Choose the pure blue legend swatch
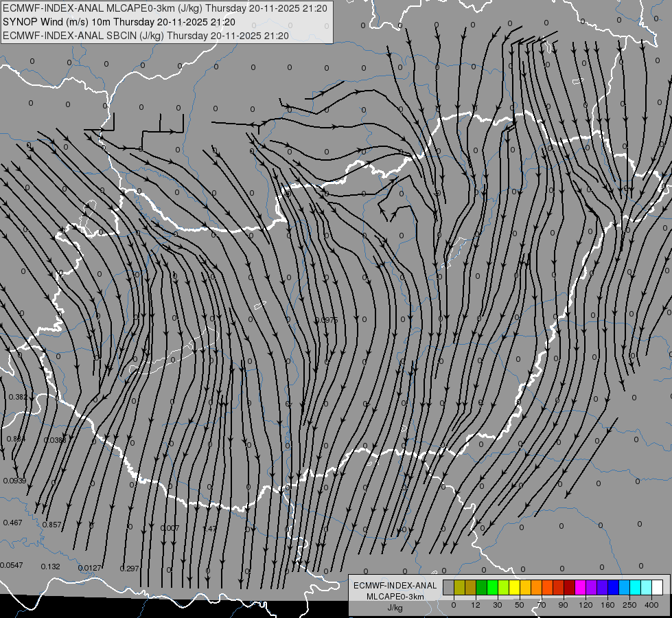This screenshot has height=618, width=672. (x=614, y=587)
